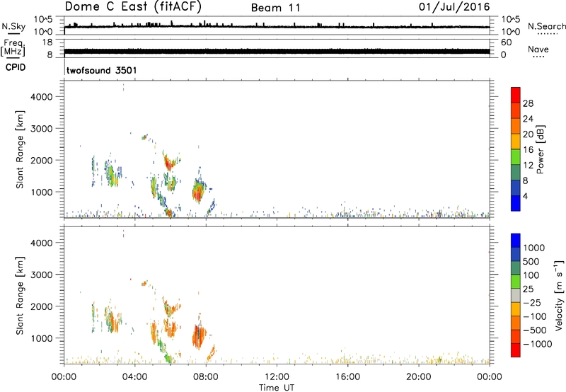Click the "20:00" time tick label
This screenshot has width=566, height=392.
coord(418,377)
